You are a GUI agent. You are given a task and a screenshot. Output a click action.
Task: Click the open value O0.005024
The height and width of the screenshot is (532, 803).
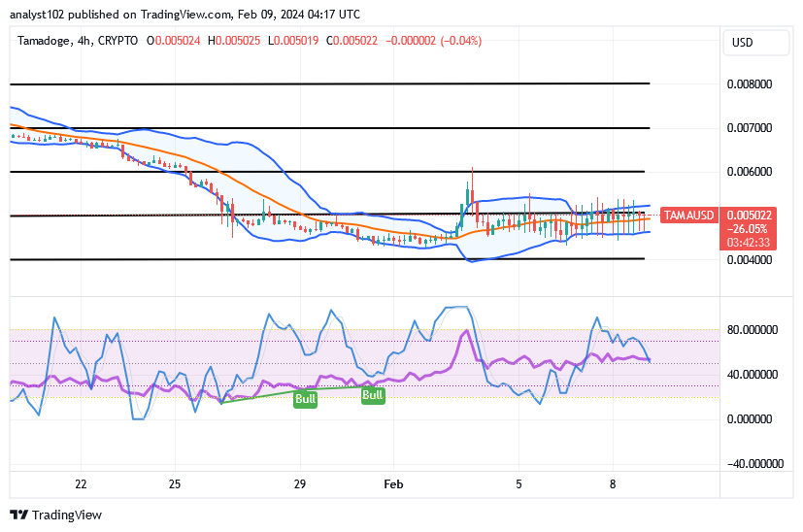[x=173, y=41]
